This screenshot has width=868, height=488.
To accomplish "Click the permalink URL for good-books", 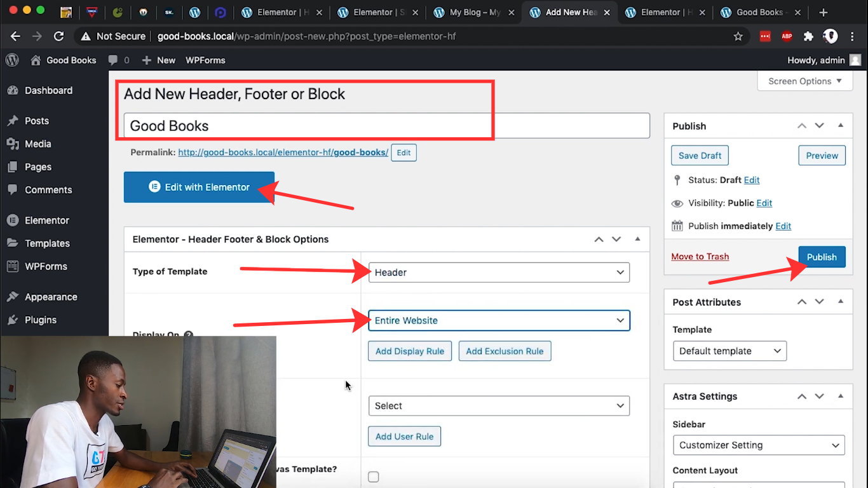I will coord(283,152).
